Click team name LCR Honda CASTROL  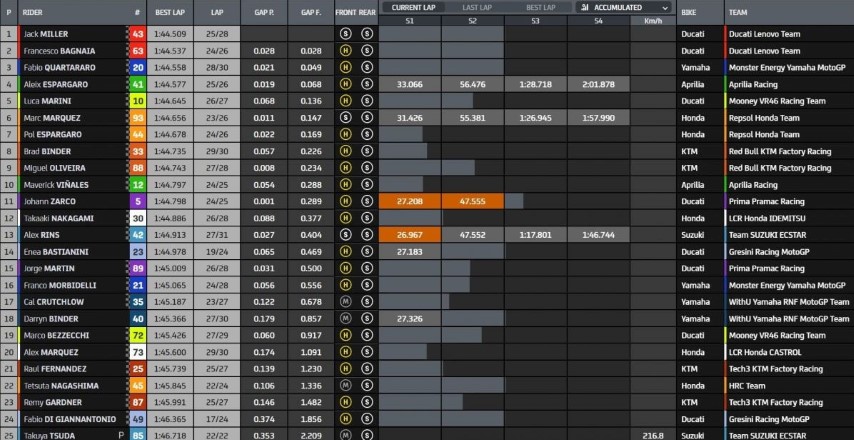pyautogui.click(x=765, y=352)
